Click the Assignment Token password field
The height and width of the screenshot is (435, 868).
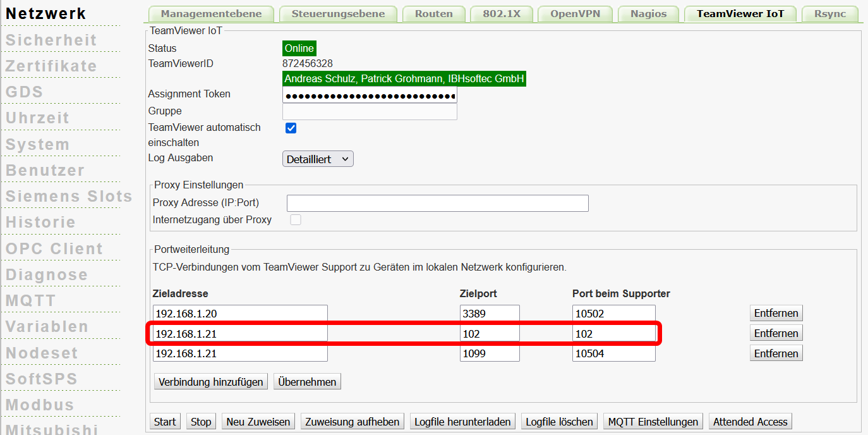[370, 95]
